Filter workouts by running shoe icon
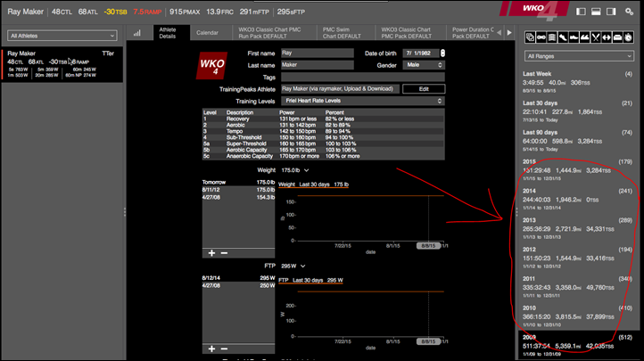The height and width of the screenshot is (361, 644). [563, 37]
